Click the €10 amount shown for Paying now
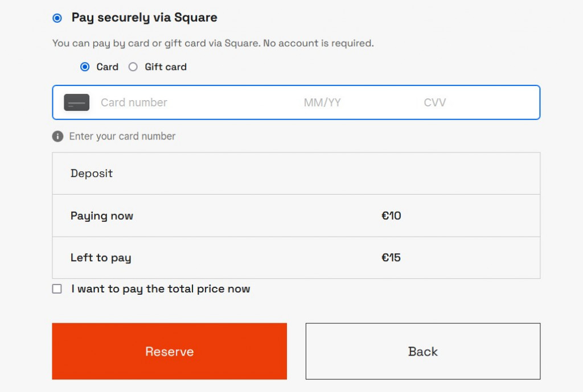Screen dimensions: 583x392 tap(391, 216)
